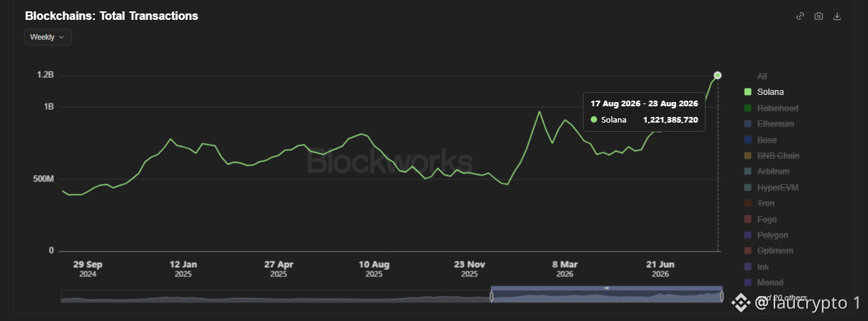This screenshot has height=321, width=868.
Task: Click the '8 Mar 2026' x-axis label
Action: tap(565, 269)
